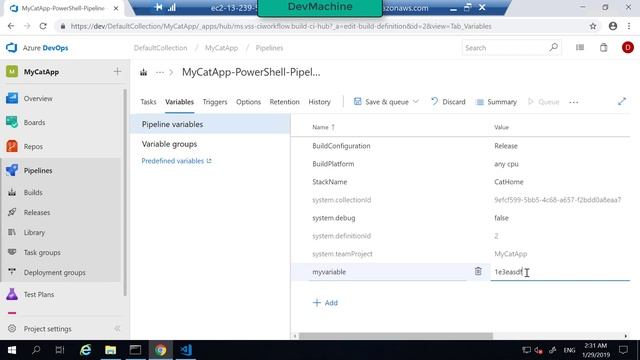The image size is (640, 360).
Task: Click the BuildPlatform value any cpu
Action: pos(506,164)
